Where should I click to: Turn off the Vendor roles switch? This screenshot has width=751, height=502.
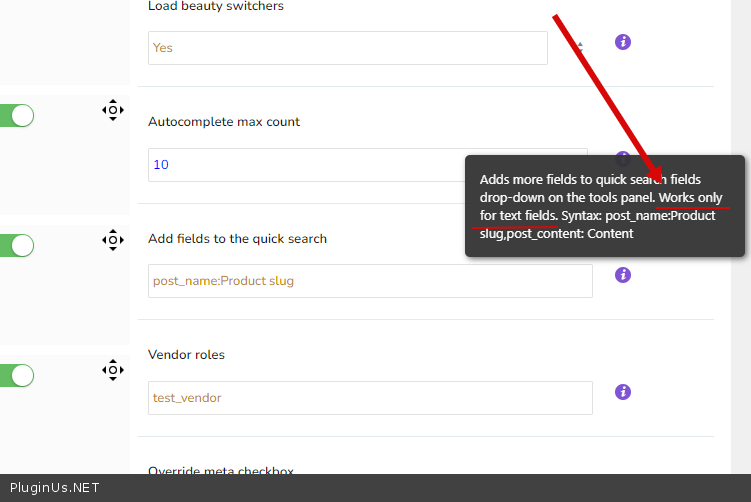(17, 375)
